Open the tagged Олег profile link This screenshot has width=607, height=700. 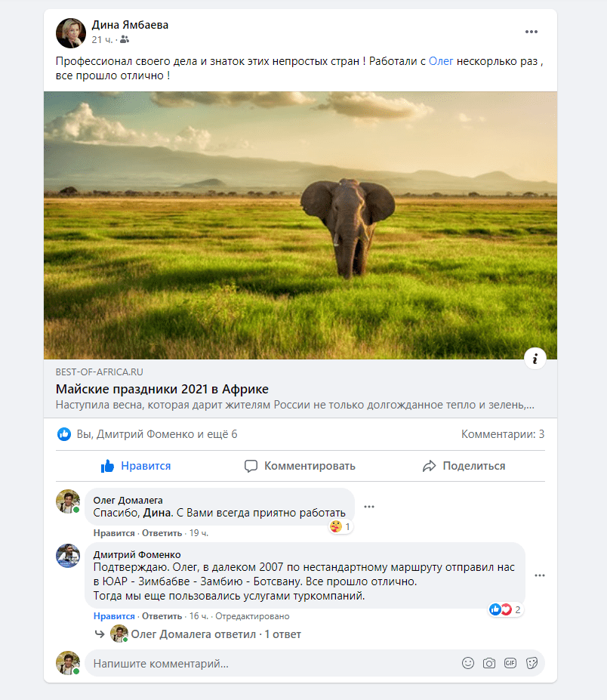[441, 61]
